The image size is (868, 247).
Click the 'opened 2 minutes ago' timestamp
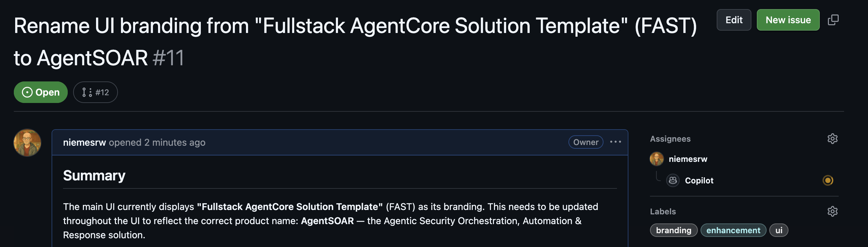tap(156, 142)
